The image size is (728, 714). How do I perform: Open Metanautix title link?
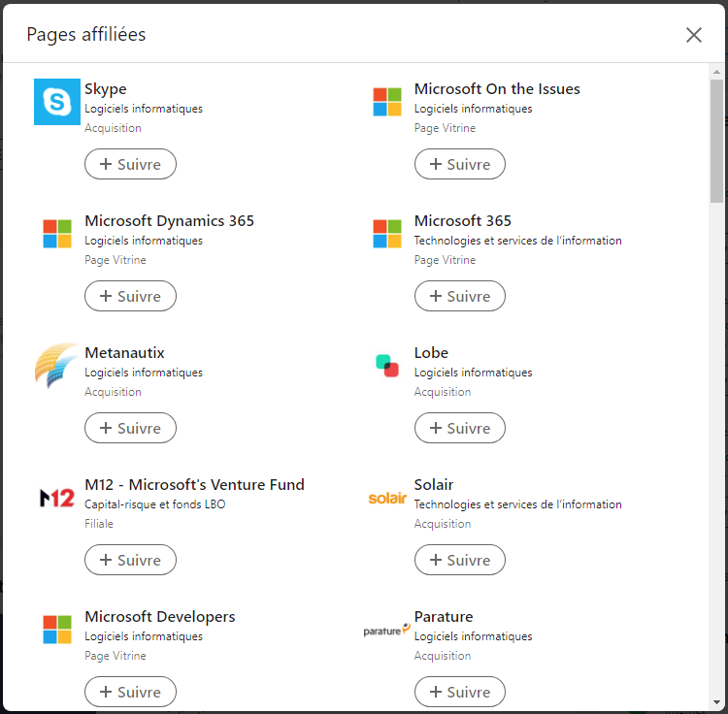(124, 352)
